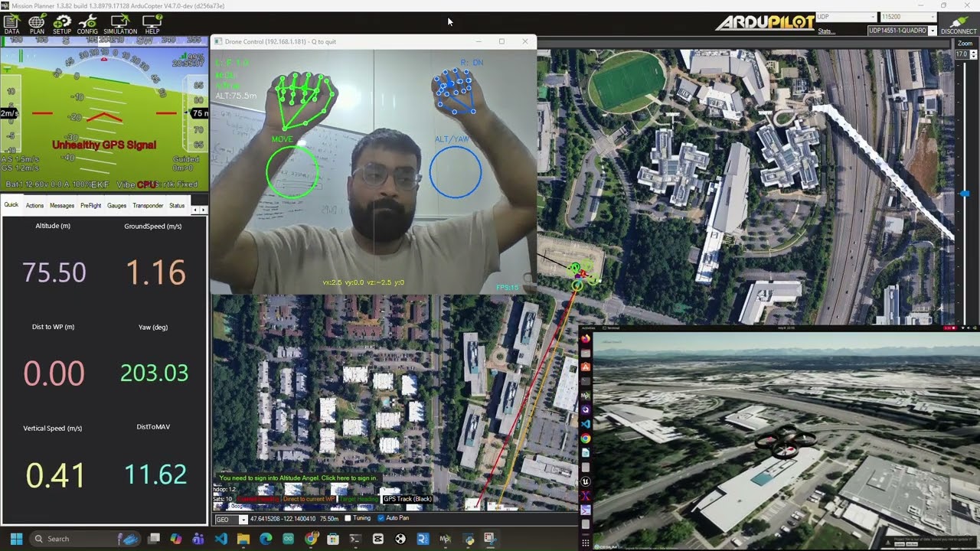Open the UDP14551-1-QUADRO vehicle dropdown
The height and width of the screenshot is (551, 980).
pos(902,31)
